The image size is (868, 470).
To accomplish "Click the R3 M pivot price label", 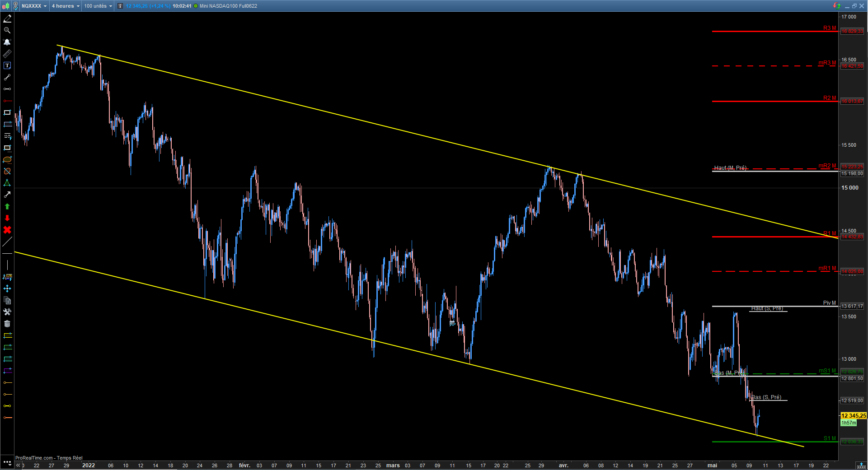I will click(852, 31).
